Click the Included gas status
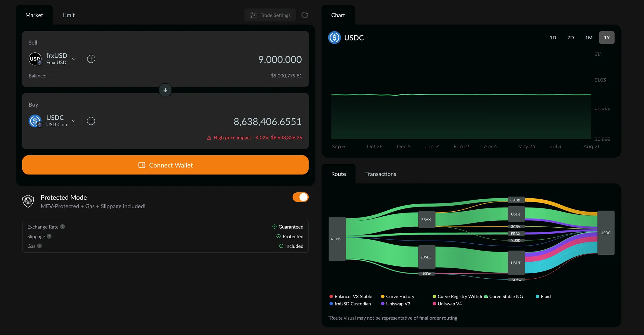Screen dimensions: 644x335 click(291, 246)
